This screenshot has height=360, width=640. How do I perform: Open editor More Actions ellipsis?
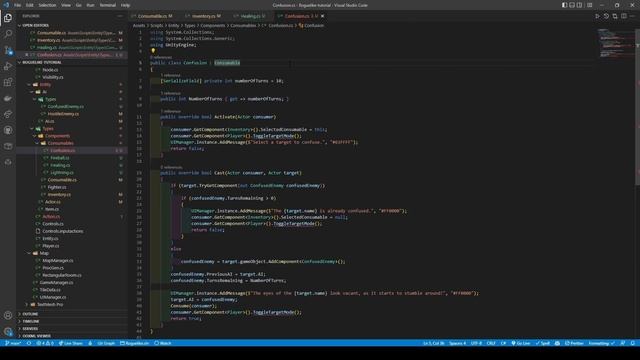point(632,16)
